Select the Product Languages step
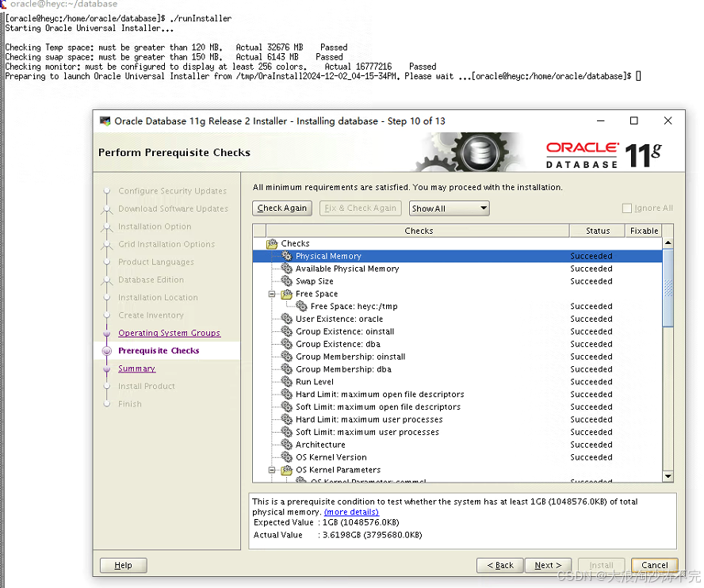The image size is (704, 588). (x=156, y=262)
